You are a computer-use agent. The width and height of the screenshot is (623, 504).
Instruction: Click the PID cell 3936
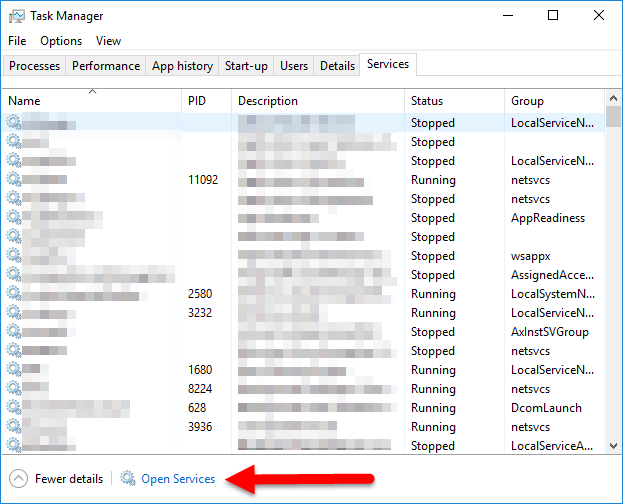(x=200, y=427)
